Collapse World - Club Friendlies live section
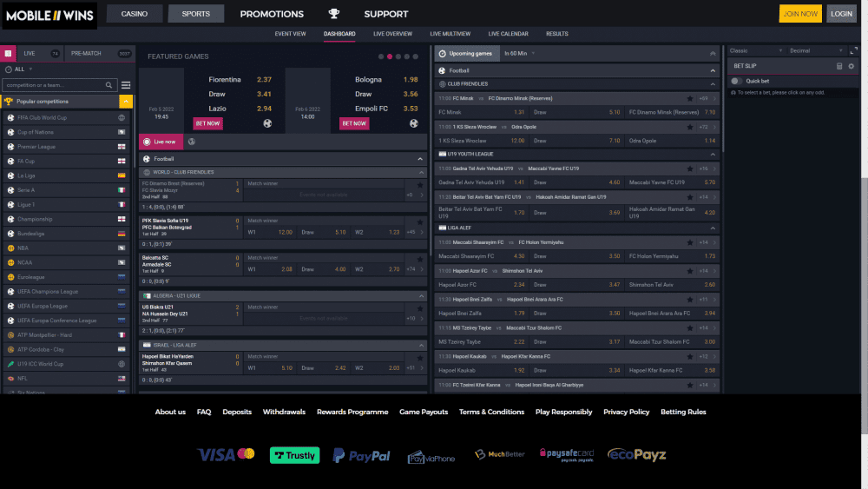868x489 pixels. click(421, 172)
